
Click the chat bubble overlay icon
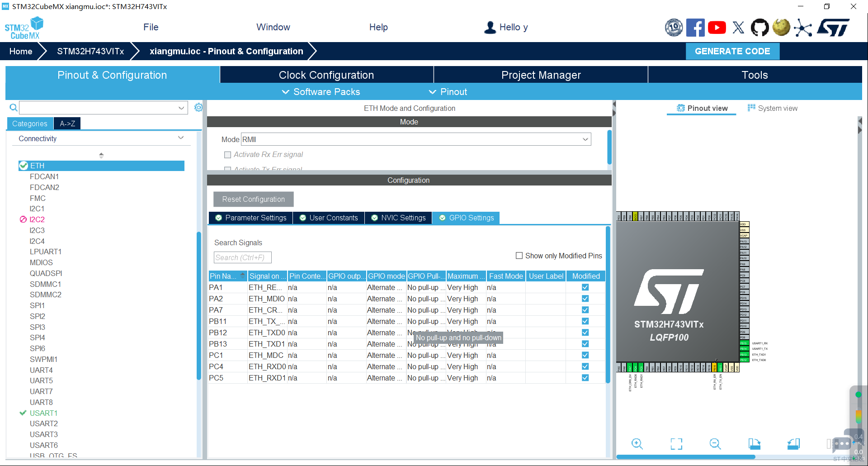tap(842, 444)
